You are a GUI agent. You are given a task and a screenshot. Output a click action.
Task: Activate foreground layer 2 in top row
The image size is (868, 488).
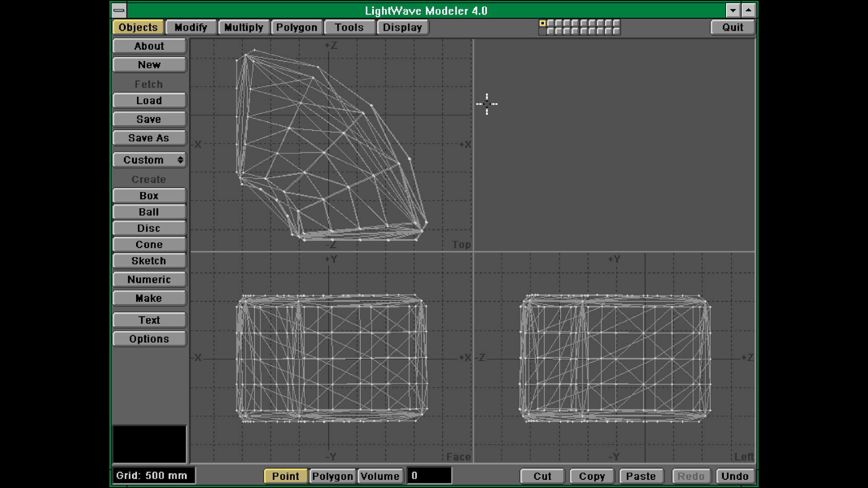point(551,23)
